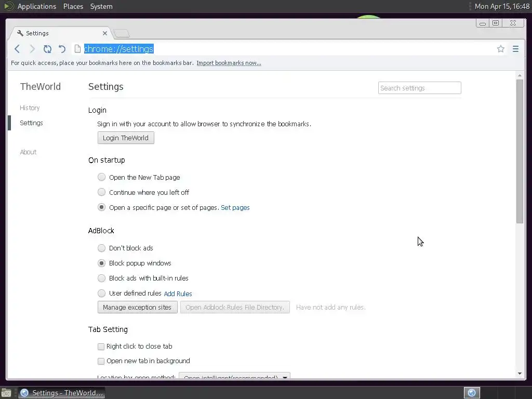Close the Settings tab
Viewport: 532px width, 399px height.
click(x=105, y=33)
